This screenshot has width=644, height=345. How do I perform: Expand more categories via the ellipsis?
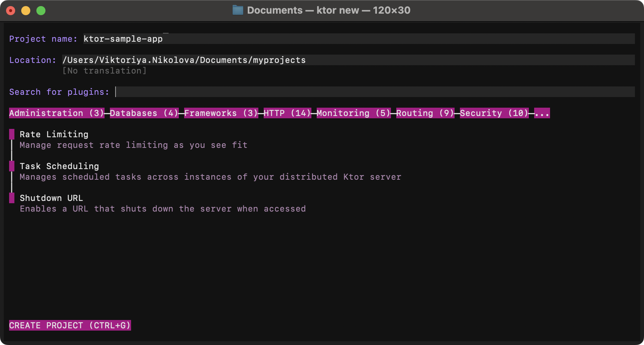(x=542, y=113)
